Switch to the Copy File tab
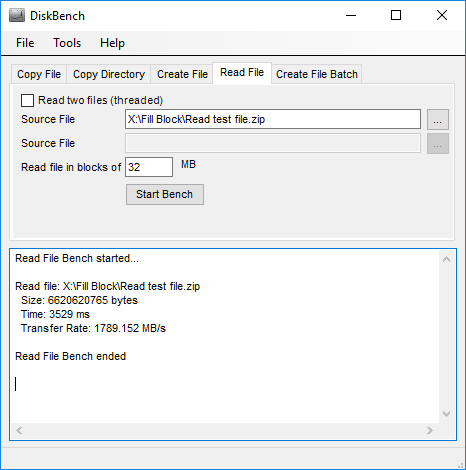The height and width of the screenshot is (470, 466). [x=39, y=74]
